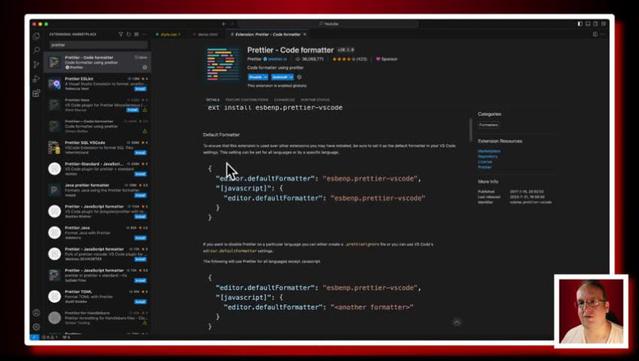Open the Run and Debug view

coord(36,79)
